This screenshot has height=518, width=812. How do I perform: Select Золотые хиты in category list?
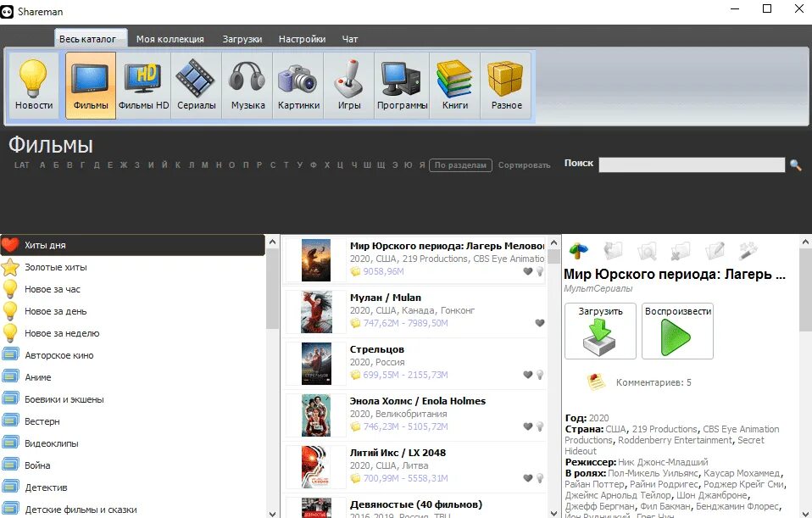click(x=132, y=267)
